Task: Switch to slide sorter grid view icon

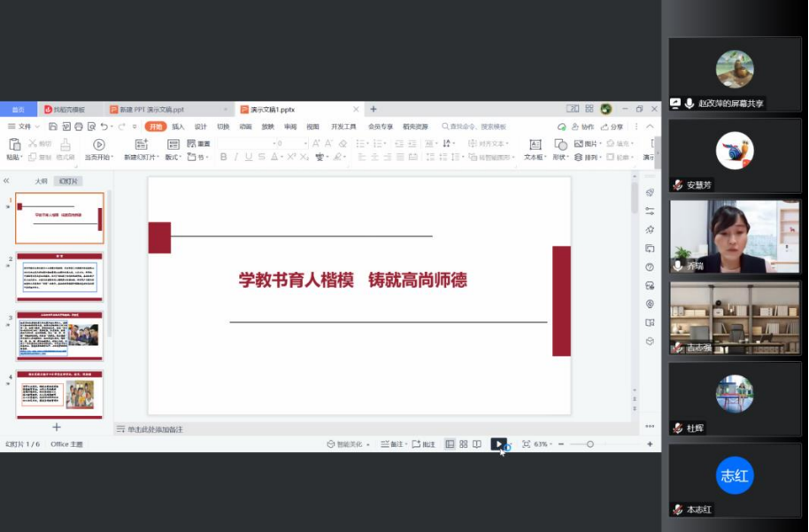Action: pyautogui.click(x=463, y=444)
